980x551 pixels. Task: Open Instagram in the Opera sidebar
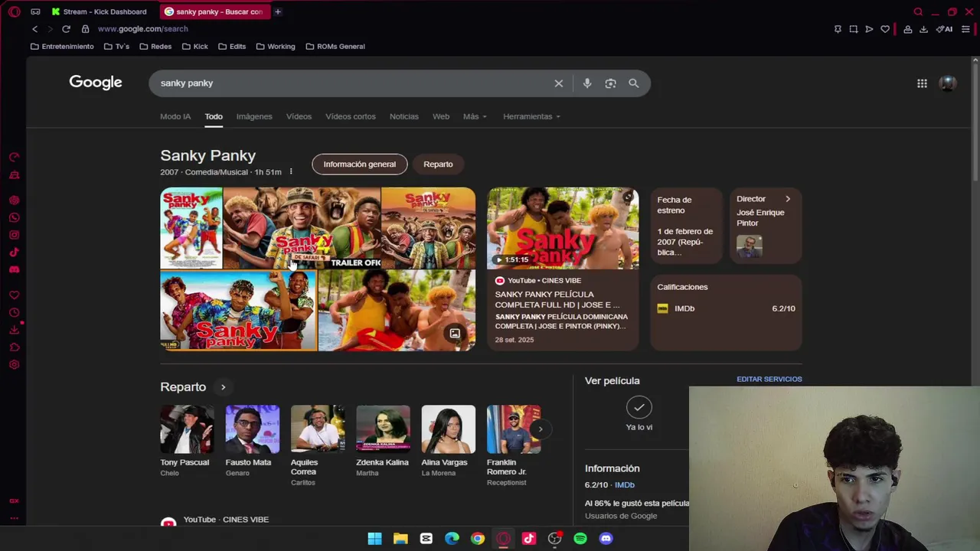(14, 235)
